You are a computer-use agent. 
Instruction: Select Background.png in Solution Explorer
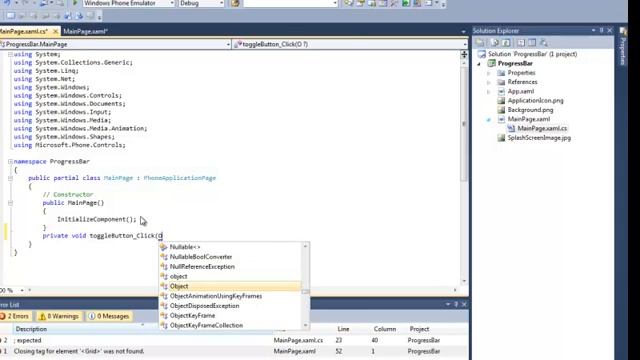[530, 110]
